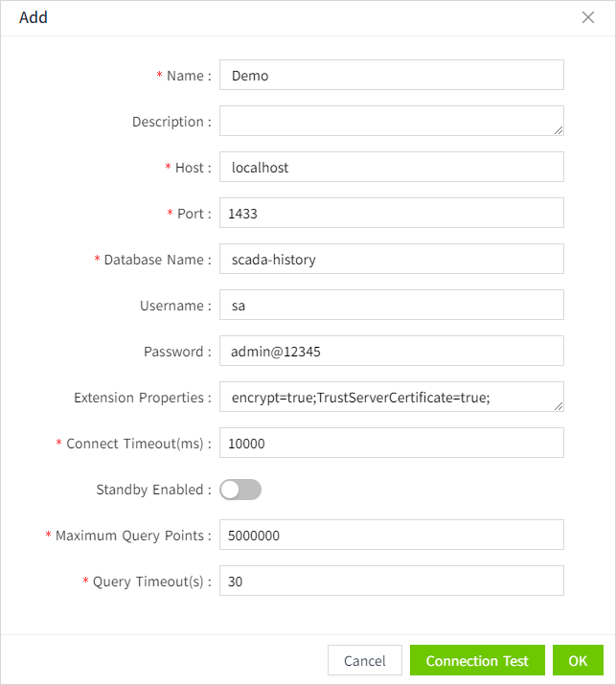Click Extension Properties resize handle corner
The width and height of the screenshot is (616, 685).
[x=559, y=406]
